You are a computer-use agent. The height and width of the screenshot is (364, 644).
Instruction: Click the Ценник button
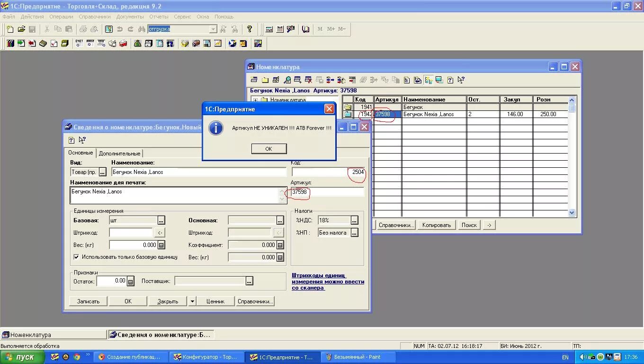pos(215,301)
